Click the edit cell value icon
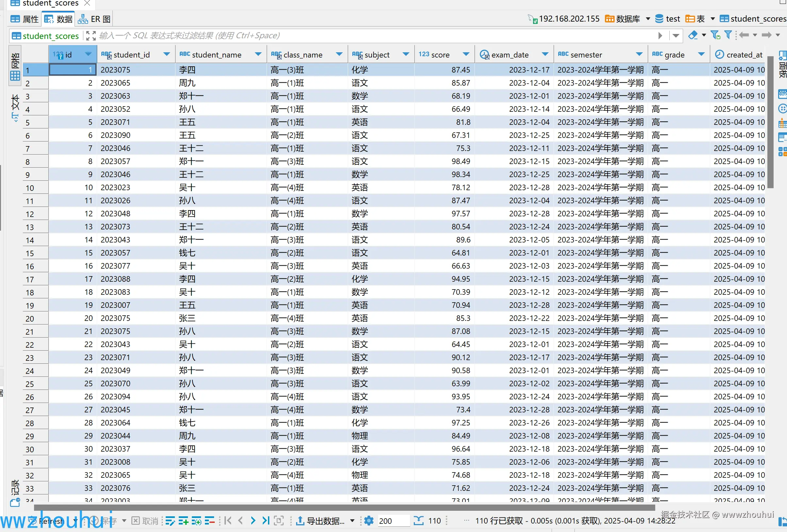787x532 pixels. [170, 521]
